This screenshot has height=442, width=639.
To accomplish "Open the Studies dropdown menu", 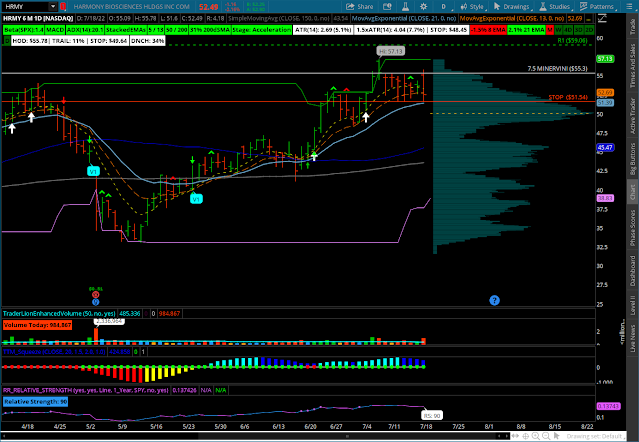I will pyautogui.click(x=555, y=7).
